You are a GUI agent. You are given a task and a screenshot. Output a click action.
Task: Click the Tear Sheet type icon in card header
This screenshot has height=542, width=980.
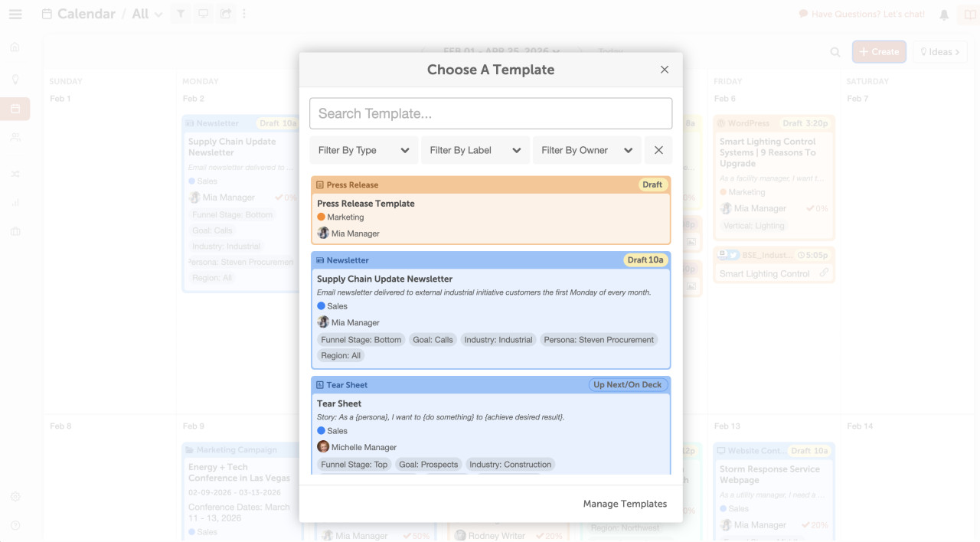click(320, 385)
